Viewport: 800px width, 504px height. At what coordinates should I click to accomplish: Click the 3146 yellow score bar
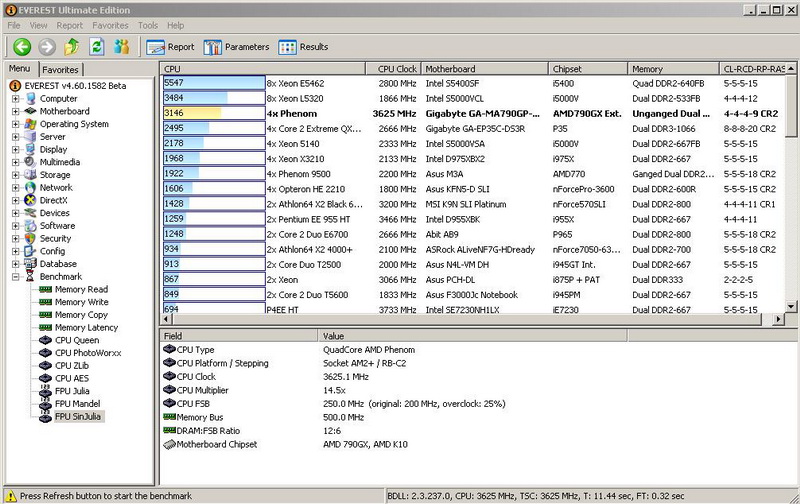(192, 113)
